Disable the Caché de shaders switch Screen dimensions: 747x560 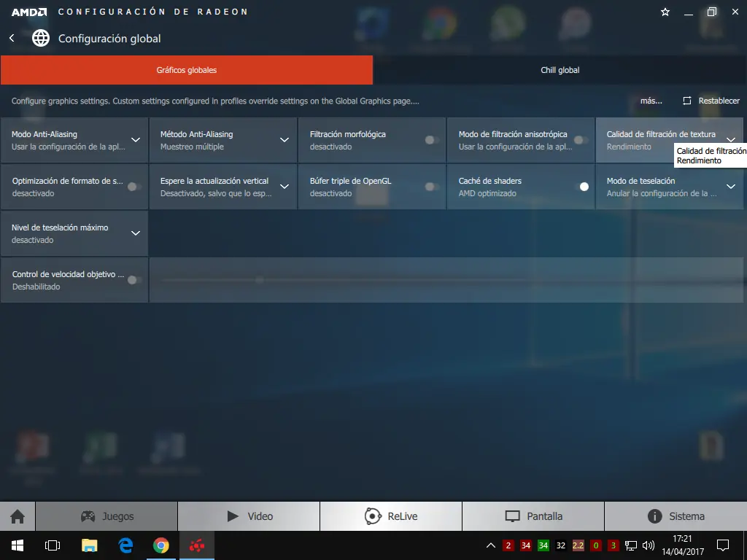581,187
